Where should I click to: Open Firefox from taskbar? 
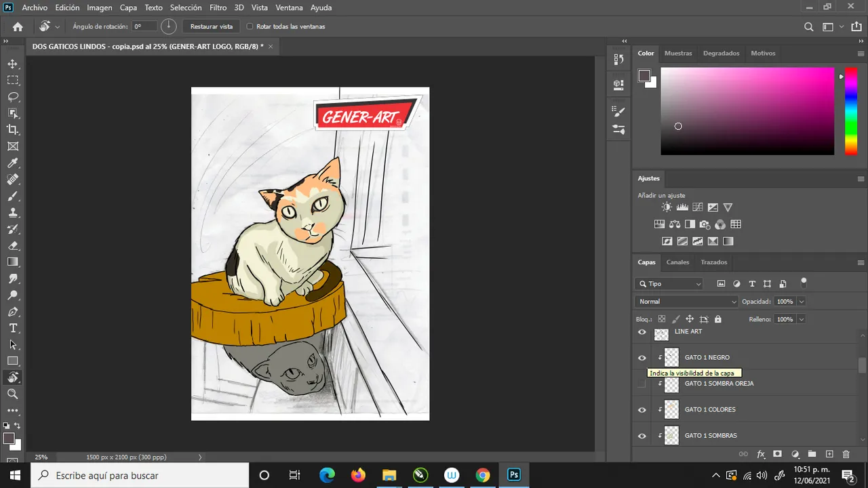click(358, 475)
